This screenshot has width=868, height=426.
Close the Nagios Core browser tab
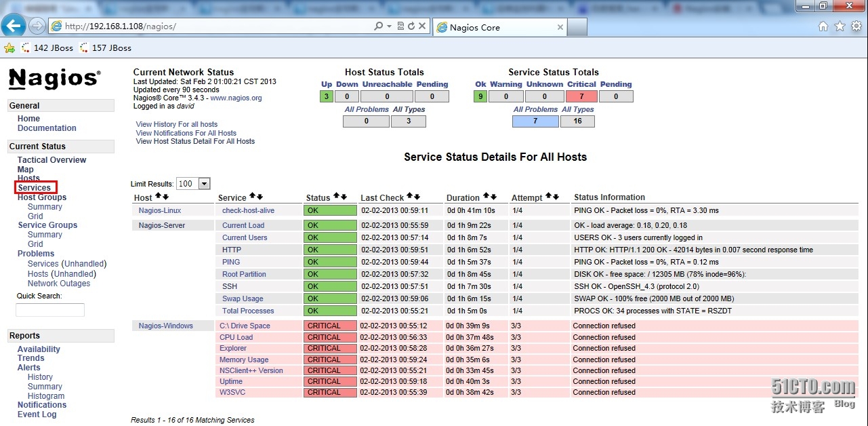[x=560, y=27]
